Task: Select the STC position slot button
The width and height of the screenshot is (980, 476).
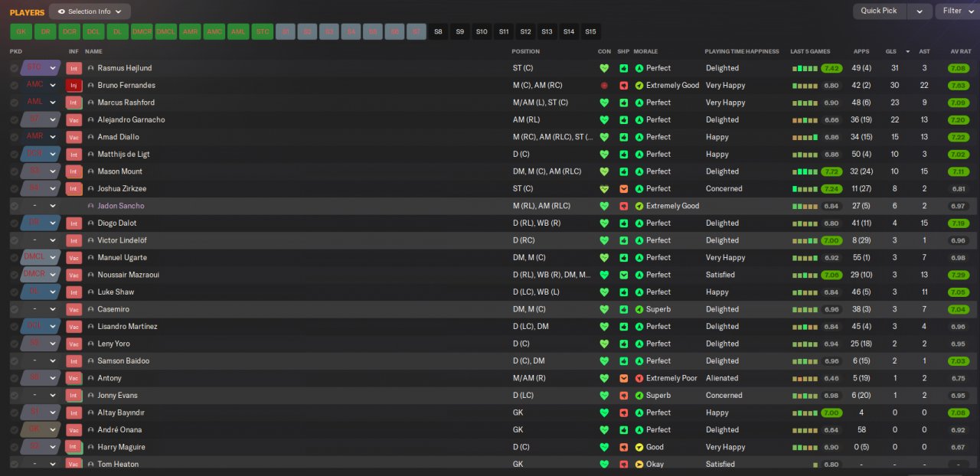Action: click(x=263, y=31)
